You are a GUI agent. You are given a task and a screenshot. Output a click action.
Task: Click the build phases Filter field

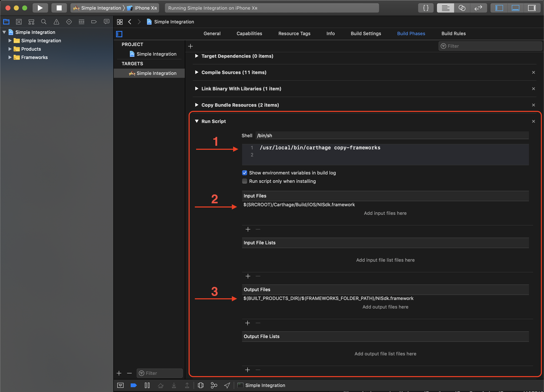pos(490,46)
